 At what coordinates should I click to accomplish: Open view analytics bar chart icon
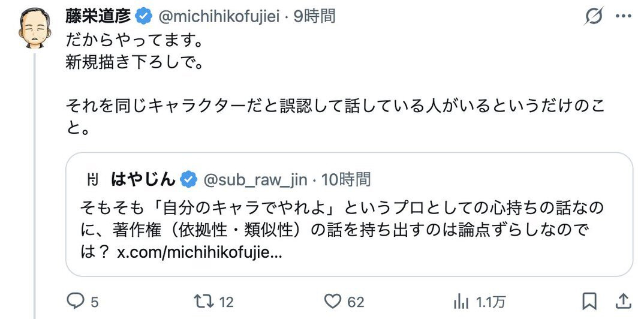[462, 301]
